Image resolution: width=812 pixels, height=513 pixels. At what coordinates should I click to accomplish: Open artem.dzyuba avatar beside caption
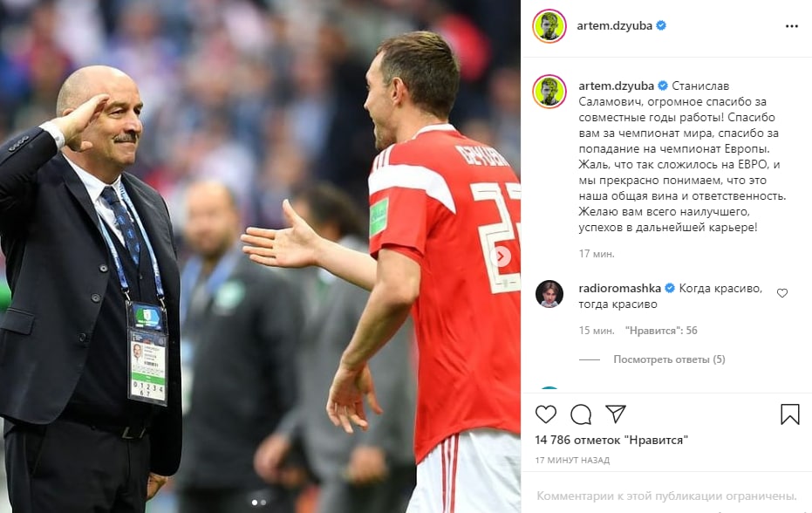pyautogui.click(x=549, y=92)
